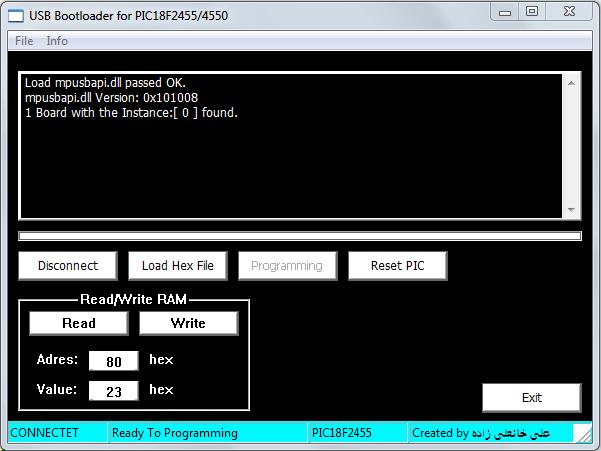Click the Ready To Programming status panel
Viewport: 601px width, 451px height.
pyautogui.click(x=206, y=433)
